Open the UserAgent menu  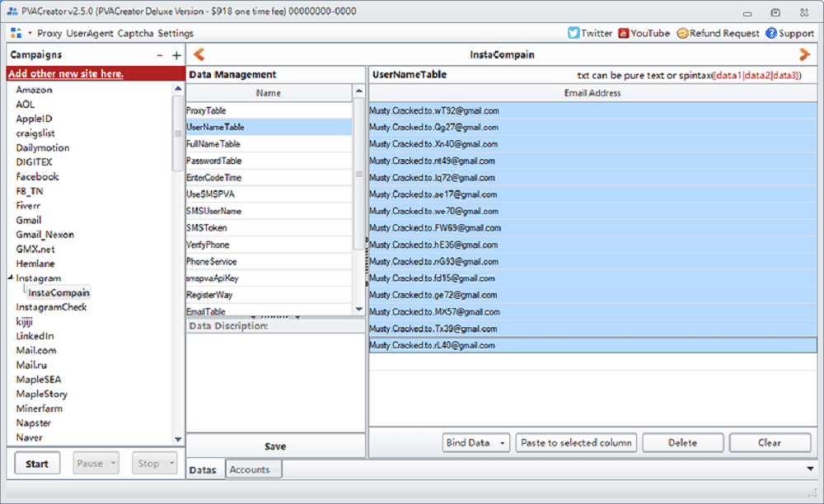(90, 33)
